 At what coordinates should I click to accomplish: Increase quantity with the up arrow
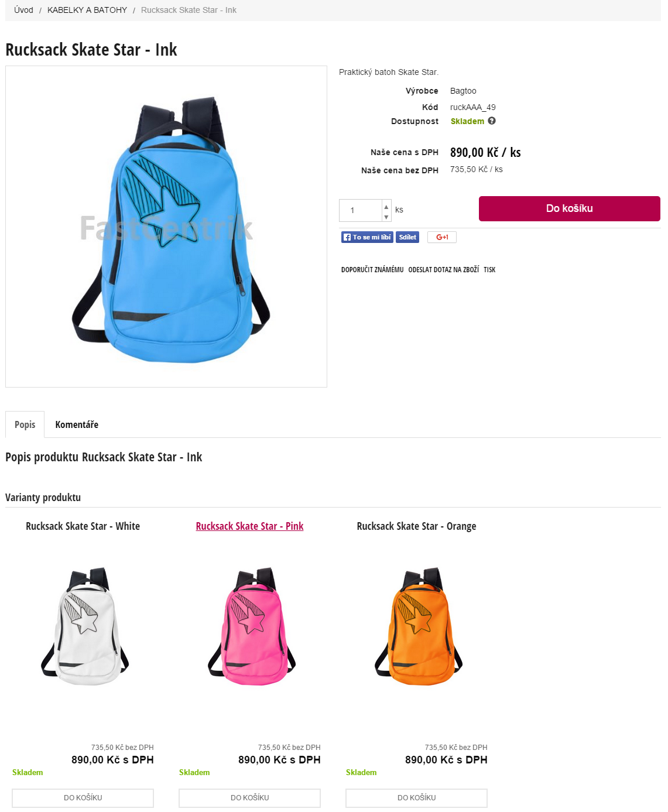(386, 207)
